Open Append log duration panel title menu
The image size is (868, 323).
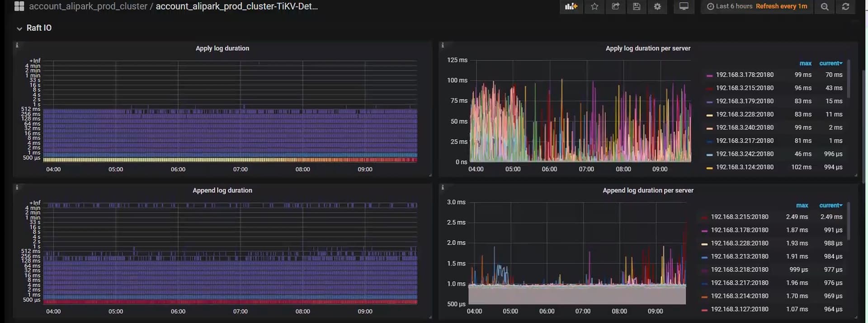pyautogui.click(x=222, y=190)
